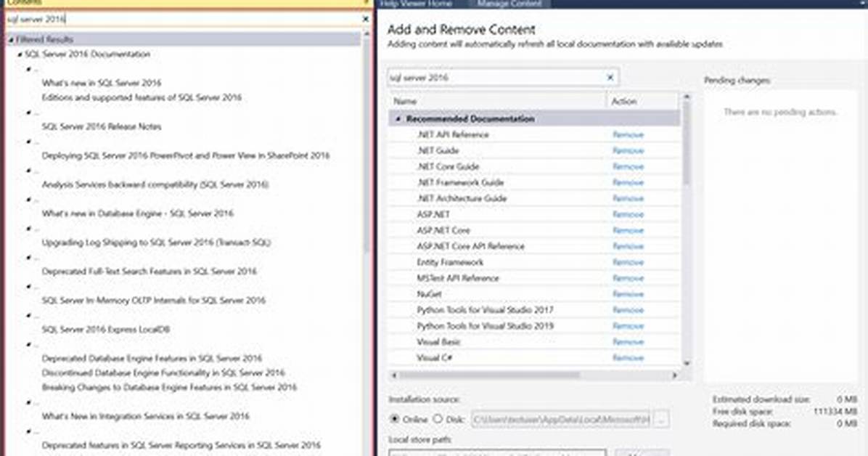Remove the ASP.NET Core documentation

[628, 230]
